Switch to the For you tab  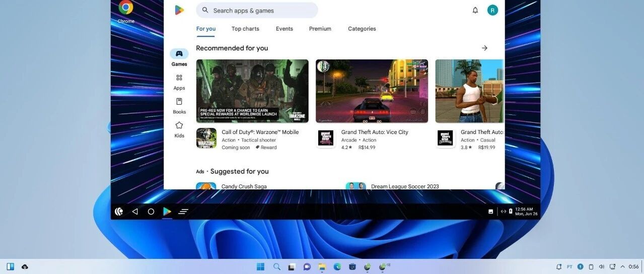[206, 29]
